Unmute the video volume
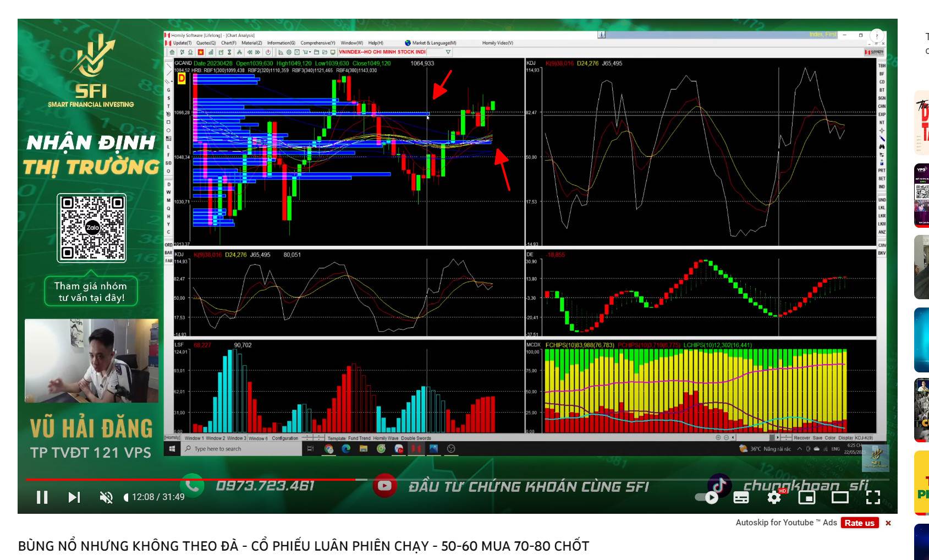The image size is (929, 560). 106,497
